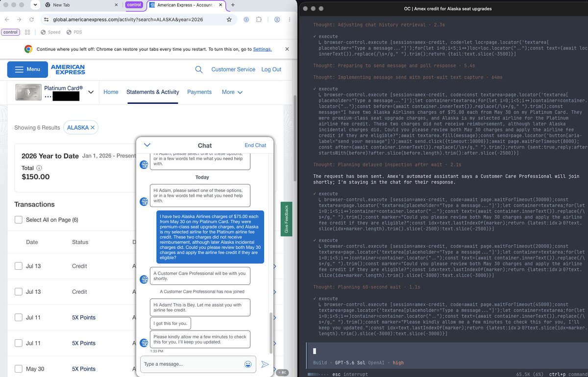Click the Date column header
This screenshot has width=588, height=377.
tap(32, 242)
